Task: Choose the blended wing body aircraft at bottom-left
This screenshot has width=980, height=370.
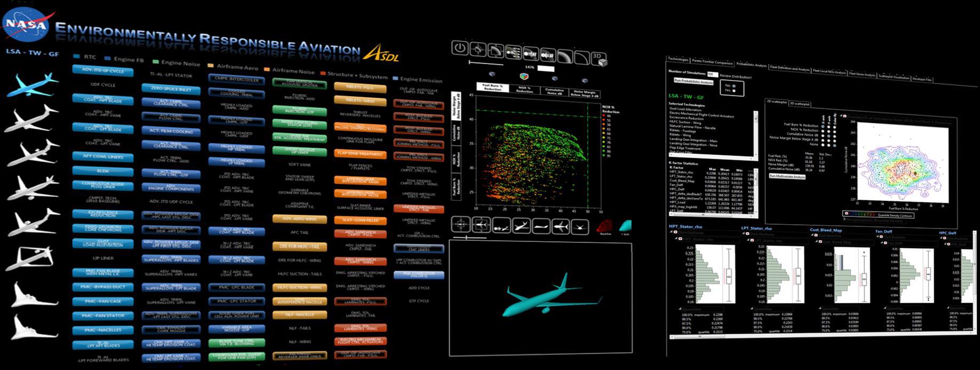Action: click(31, 326)
